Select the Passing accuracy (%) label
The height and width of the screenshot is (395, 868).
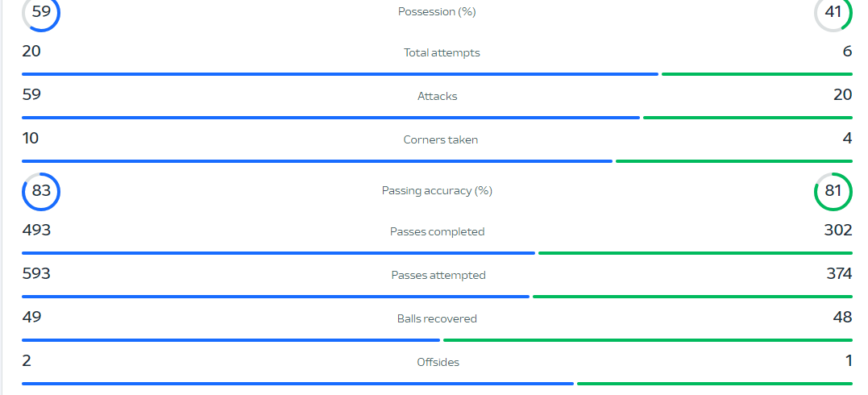coord(437,190)
